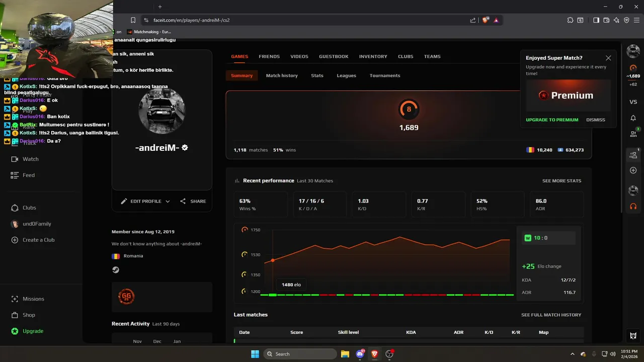The width and height of the screenshot is (644, 362).
Task: Open the profile avatar atop the right sidebar
Action: [x=633, y=51]
